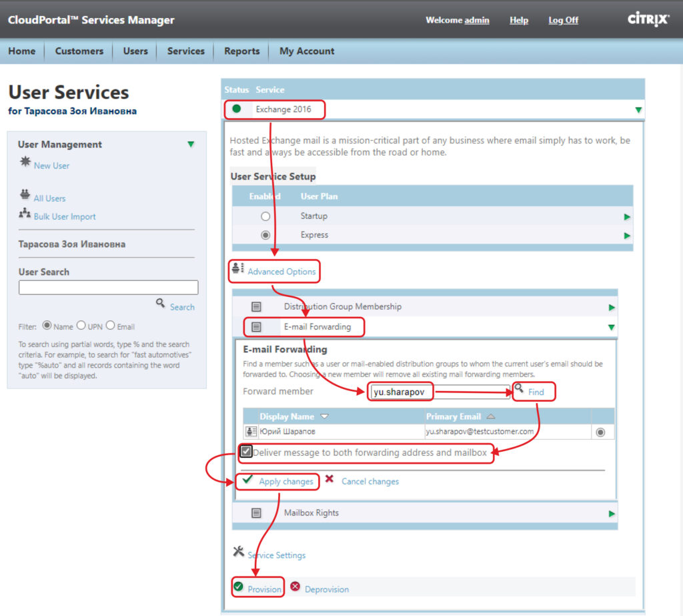Click the Find magnifier icon
Image resolution: width=683 pixels, height=616 pixels.
(x=519, y=388)
